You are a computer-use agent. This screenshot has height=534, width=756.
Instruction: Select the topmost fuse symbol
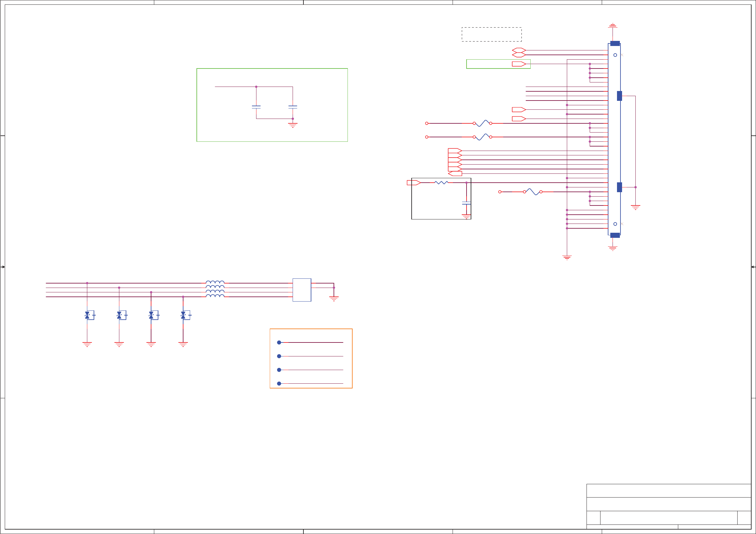click(x=482, y=123)
